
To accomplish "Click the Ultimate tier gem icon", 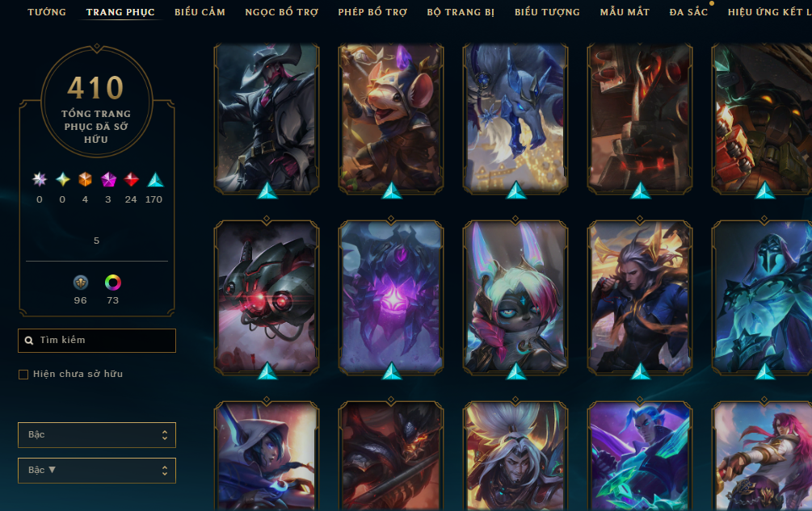I will tap(40, 179).
